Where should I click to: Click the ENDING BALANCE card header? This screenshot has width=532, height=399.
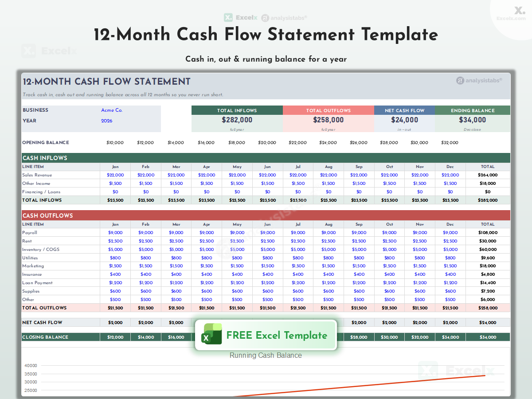click(x=473, y=110)
